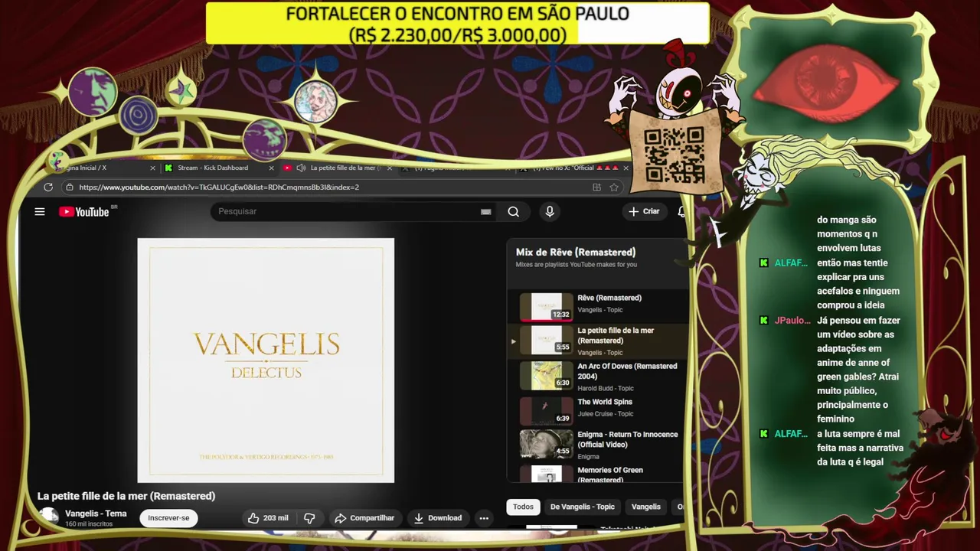Select La petite fille de la mer playlist item

click(x=597, y=341)
